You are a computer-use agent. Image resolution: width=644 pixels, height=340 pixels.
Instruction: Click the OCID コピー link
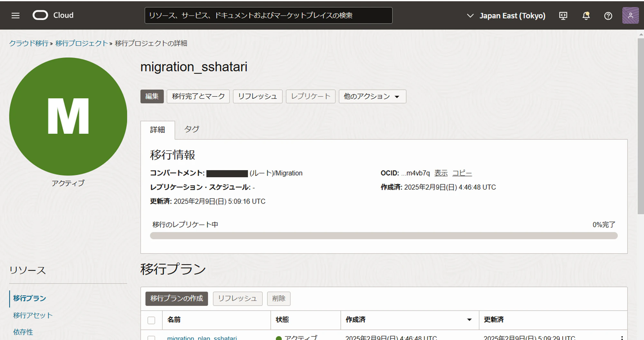click(462, 173)
